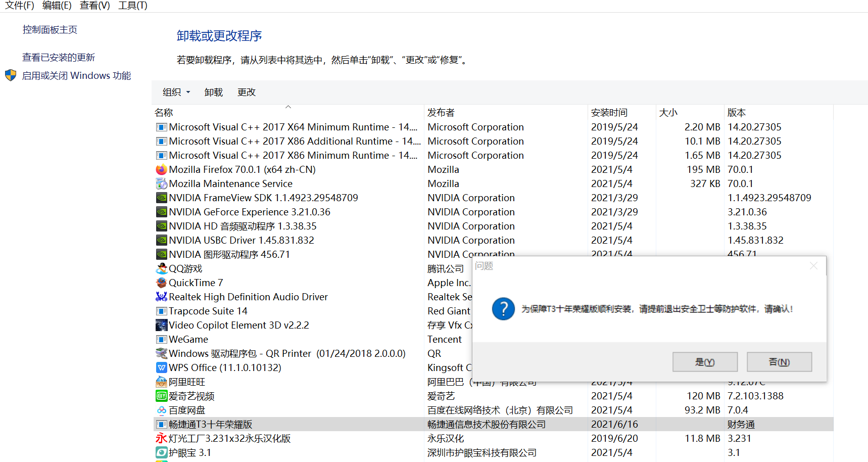
Task: Select Microsoft Visual C++ 2017 X86 Additional Runtime
Action: [295, 141]
